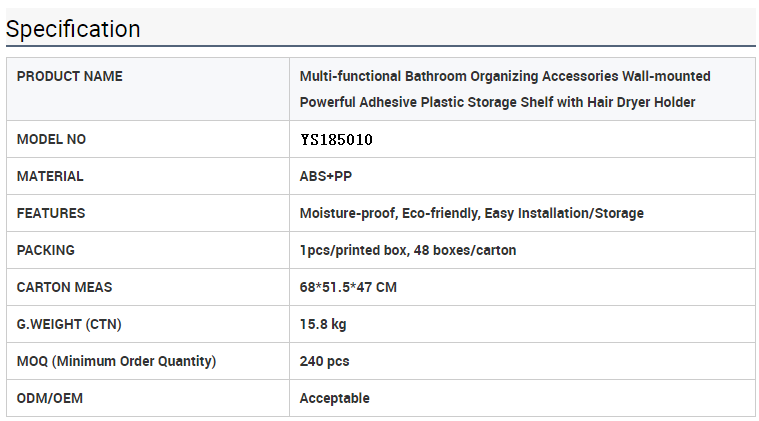The width and height of the screenshot is (759, 421).
Task: Click the YS185010 model number value
Action: [x=336, y=140]
